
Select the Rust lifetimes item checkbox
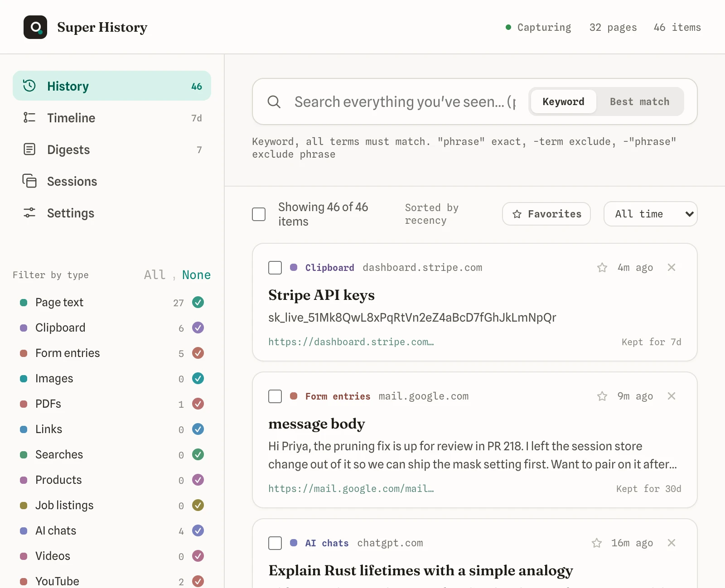coord(275,543)
